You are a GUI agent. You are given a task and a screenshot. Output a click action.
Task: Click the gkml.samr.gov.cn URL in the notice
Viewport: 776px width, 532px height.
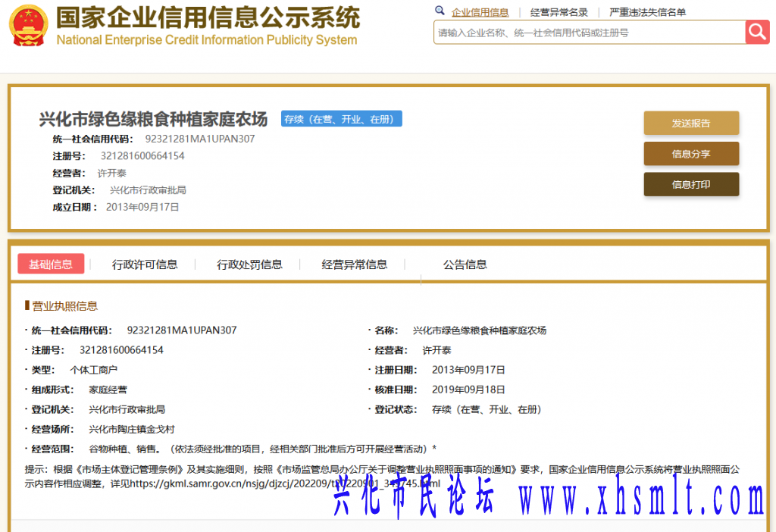click(285, 483)
